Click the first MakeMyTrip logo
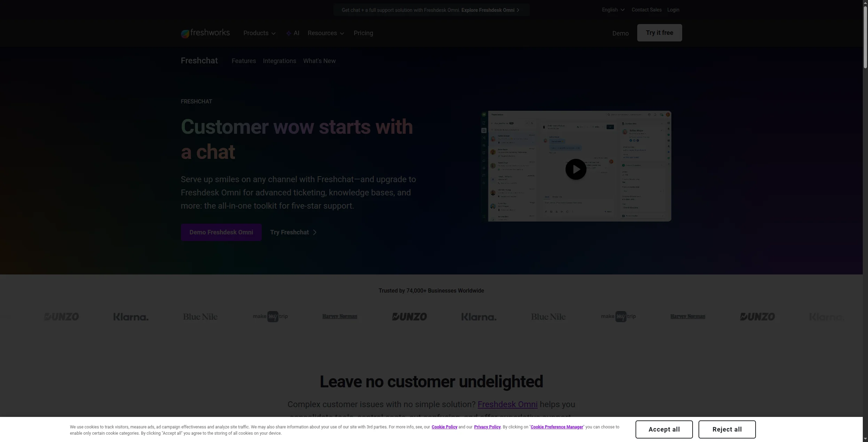Screen dimensions: 868x442 270,316
